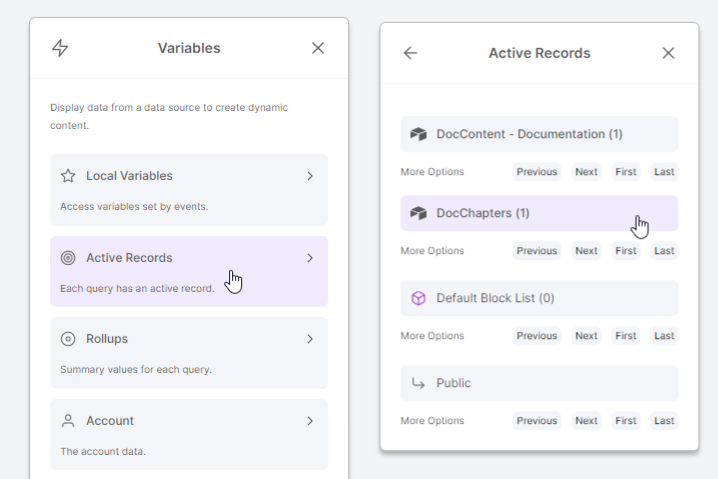This screenshot has width=718, height=479.
Task: Select DocChapters (1) record
Action: click(x=539, y=213)
